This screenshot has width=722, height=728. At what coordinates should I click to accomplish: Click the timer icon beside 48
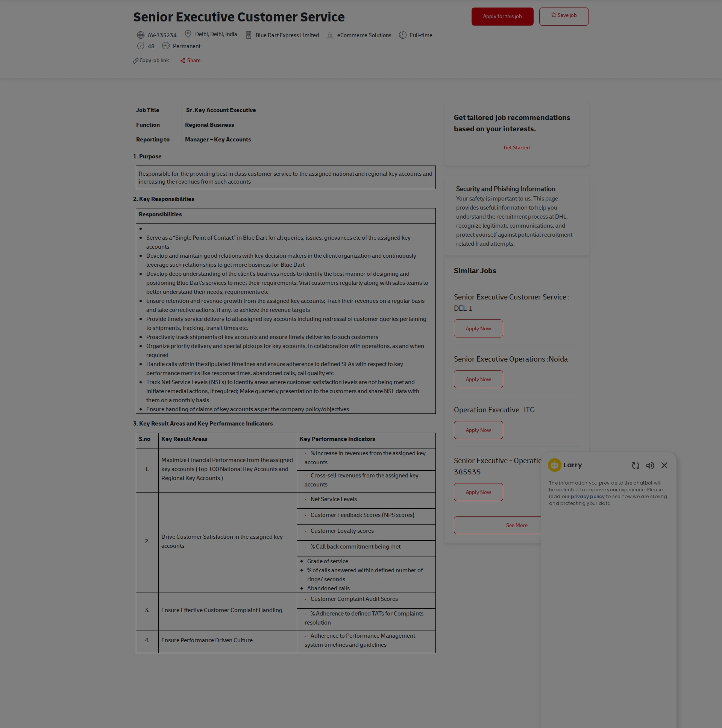click(141, 46)
